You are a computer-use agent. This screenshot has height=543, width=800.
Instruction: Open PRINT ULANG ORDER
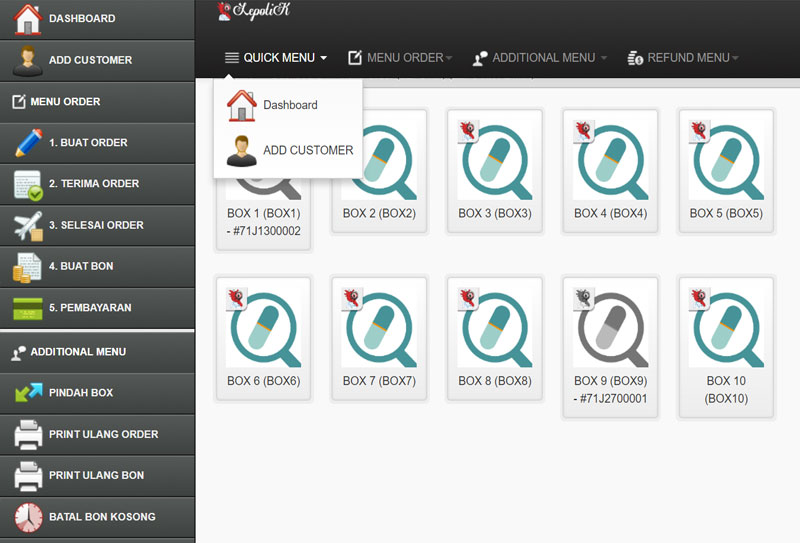click(x=97, y=435)
